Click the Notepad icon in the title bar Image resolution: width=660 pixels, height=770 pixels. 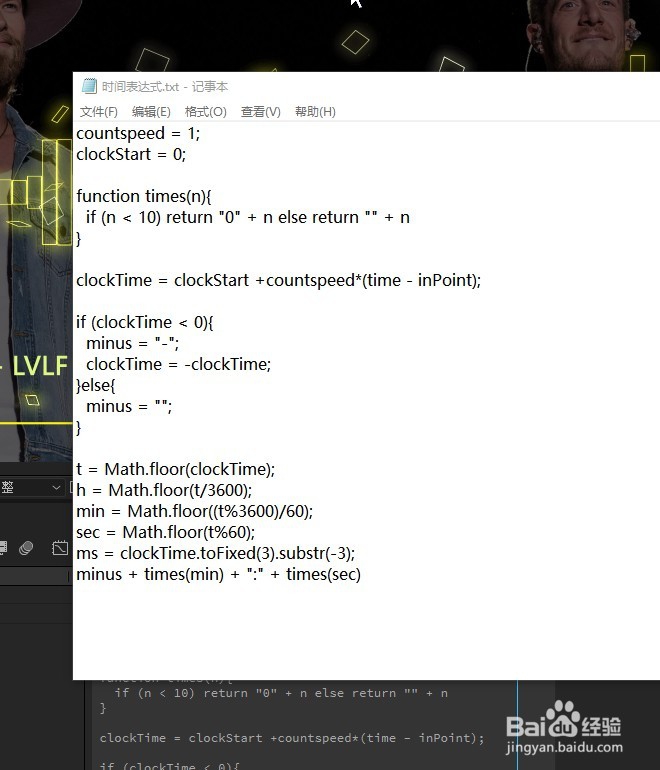(x=89, y=86)
